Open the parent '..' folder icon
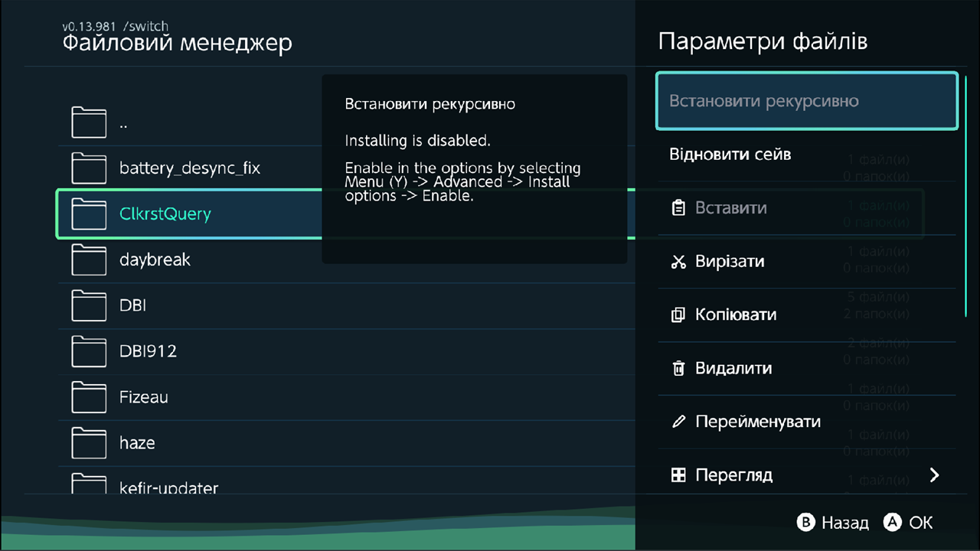This screenshot has height=551, width=980. pos(89,122)
